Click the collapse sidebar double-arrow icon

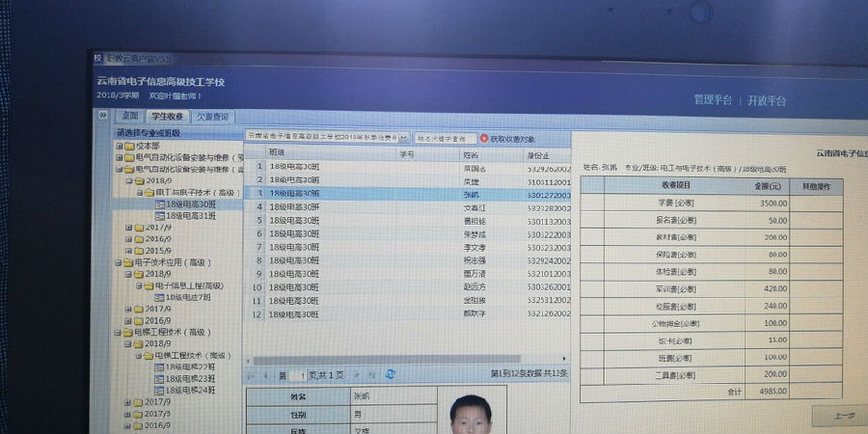[104, 115]
